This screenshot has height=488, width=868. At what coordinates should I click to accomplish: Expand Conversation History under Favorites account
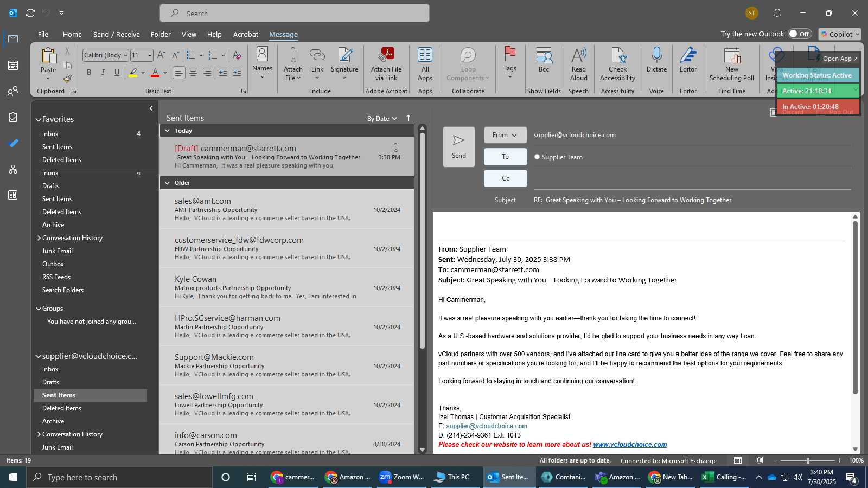39,238
